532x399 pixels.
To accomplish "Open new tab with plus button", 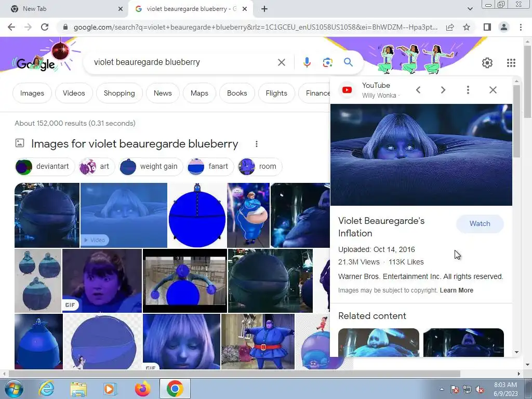I will [x=264, y=9].
